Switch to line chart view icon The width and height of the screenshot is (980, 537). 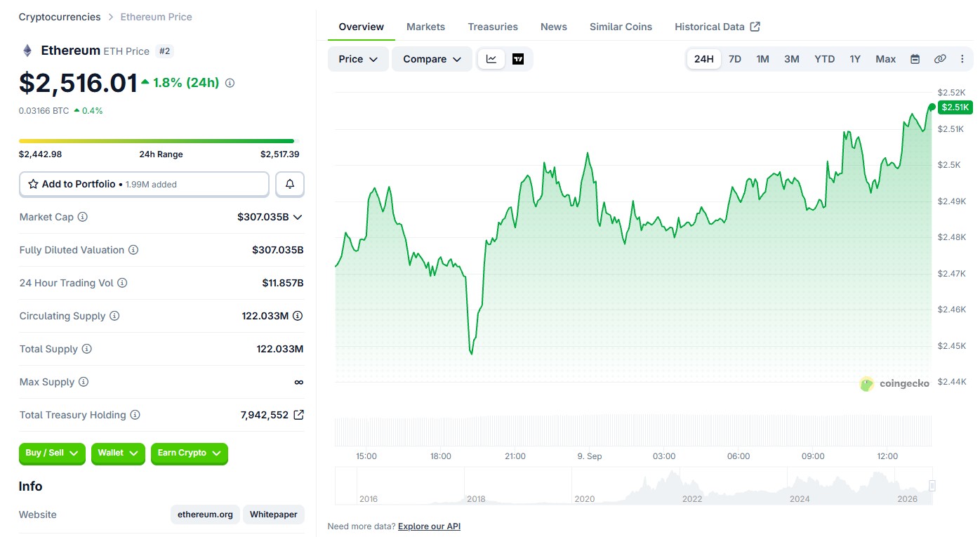[491, 59]
